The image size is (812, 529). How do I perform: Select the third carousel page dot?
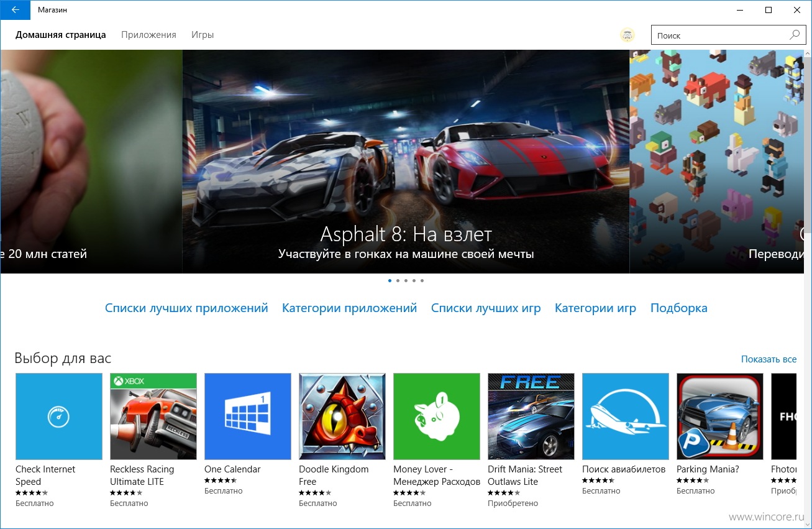coord(406,280)
